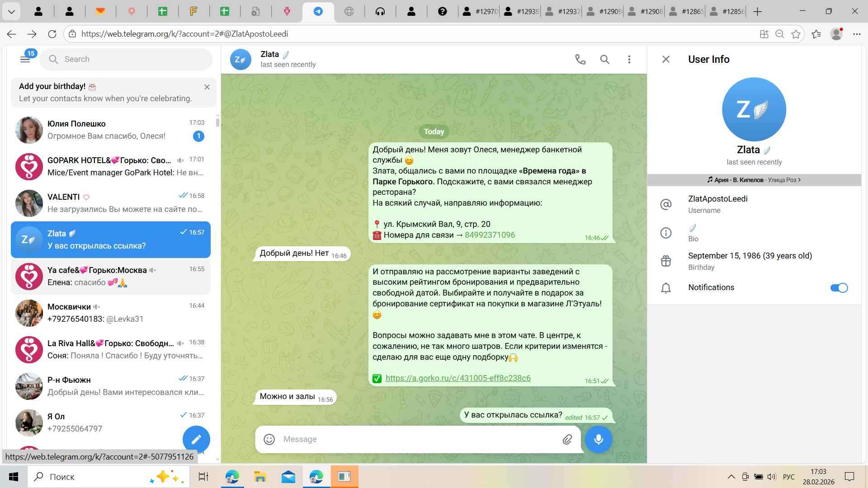The width and height of the screenshot is (868, 488).
Task: Open the emoji picker in message box
Action: (x=269, y=439)
